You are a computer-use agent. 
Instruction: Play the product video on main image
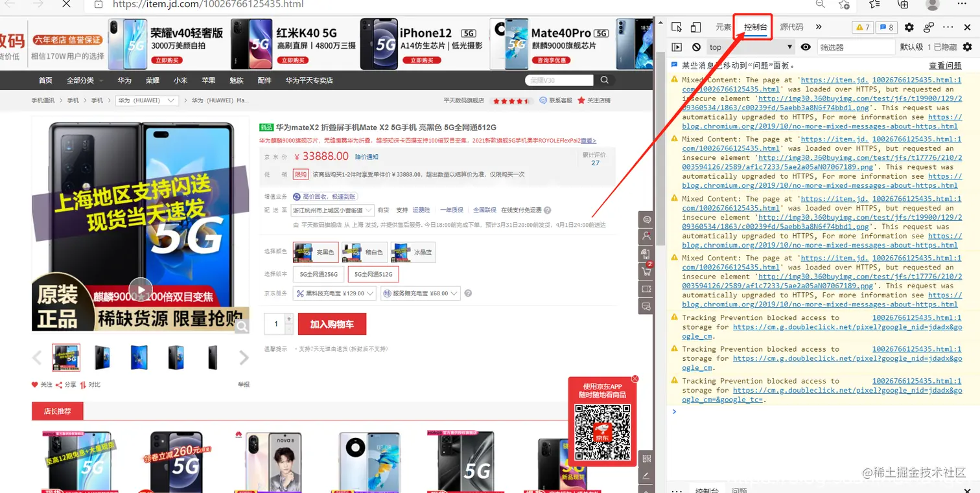[x=141, y=289]
